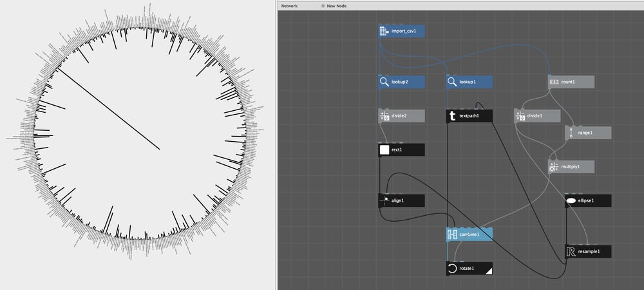
Task: Select the Network pane tab
Action: pyautogui.click(x=290, y=6)
